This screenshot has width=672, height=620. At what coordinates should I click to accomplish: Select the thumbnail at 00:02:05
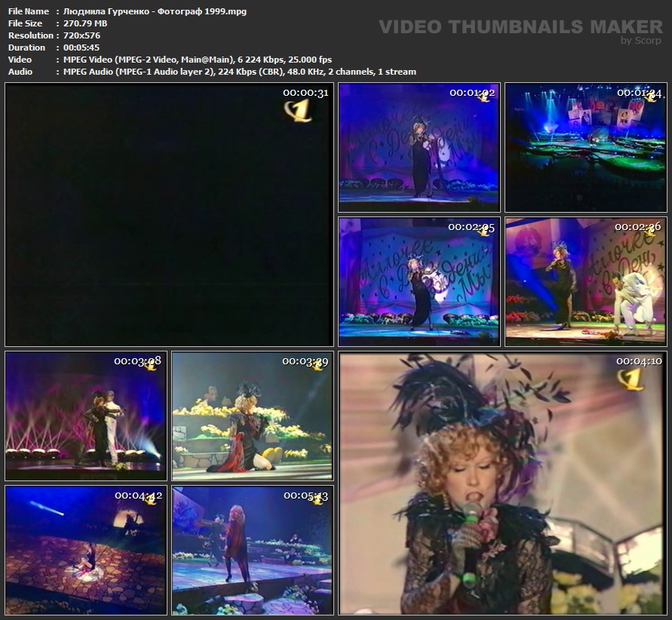pos(419,281)
